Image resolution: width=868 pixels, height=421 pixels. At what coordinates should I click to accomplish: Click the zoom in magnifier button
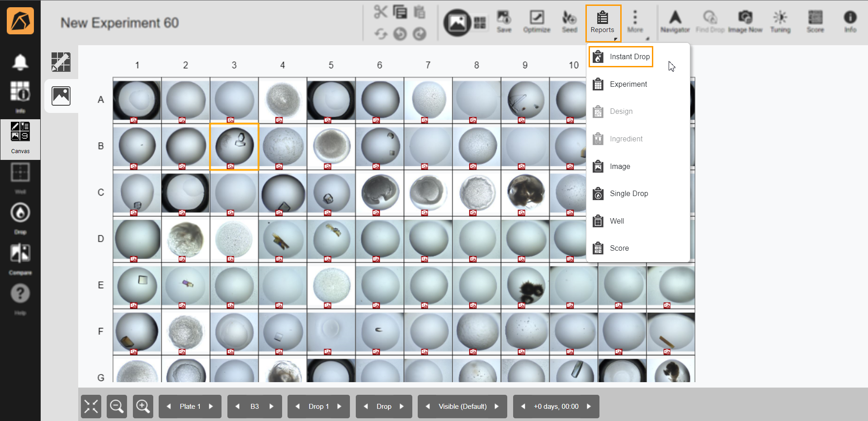pyautogui.click(x=143, y=407)
